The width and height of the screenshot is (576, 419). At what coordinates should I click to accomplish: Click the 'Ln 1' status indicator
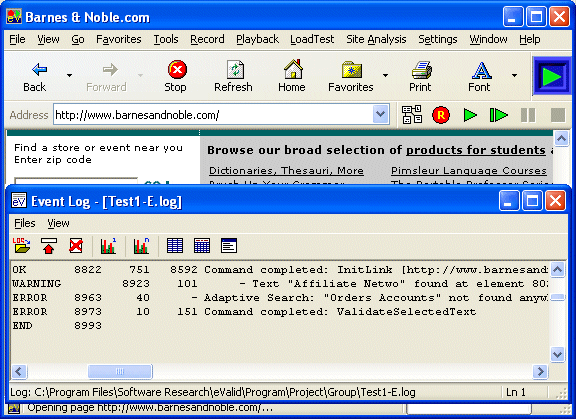pyautogui.click(x=516, y=392)
